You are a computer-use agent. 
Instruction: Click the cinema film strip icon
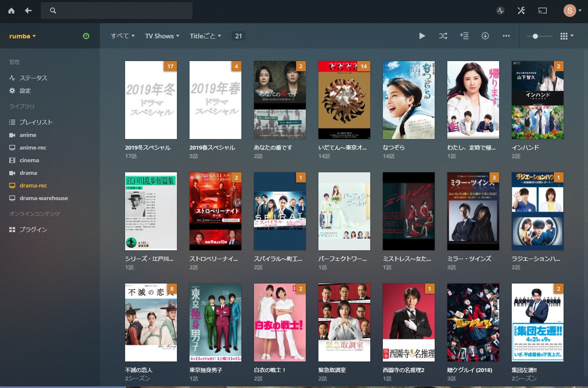coord(12,160)
